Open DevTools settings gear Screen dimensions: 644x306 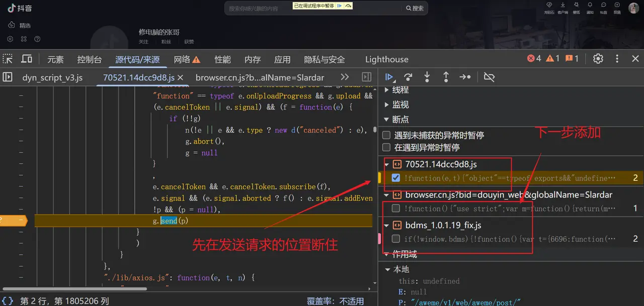pyautogui.click(x=598, y=59)
